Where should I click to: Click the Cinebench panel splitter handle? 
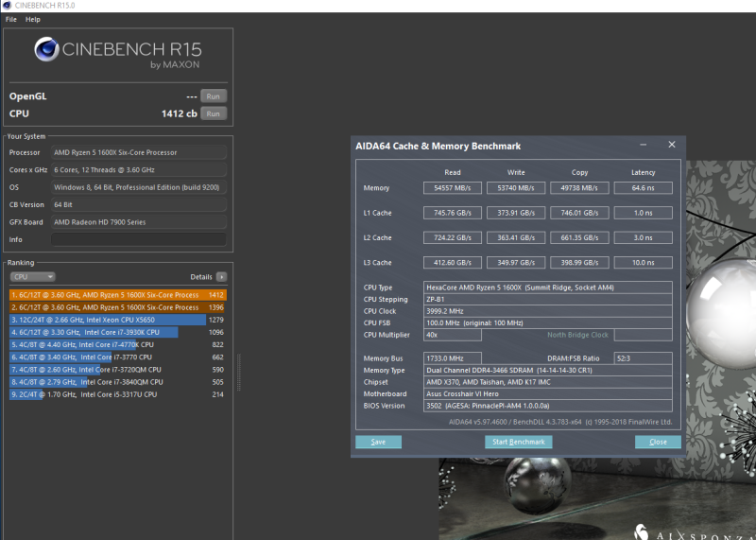point(239,373)
